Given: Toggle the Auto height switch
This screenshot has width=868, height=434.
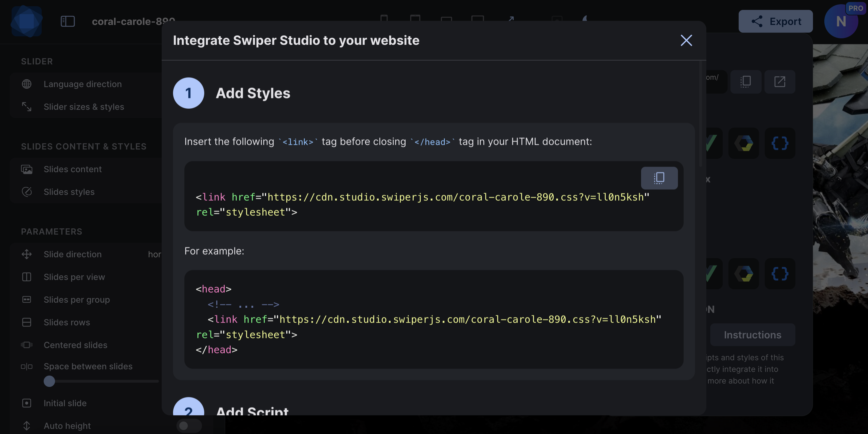Looking at the screenshot, I should [189, 425].
